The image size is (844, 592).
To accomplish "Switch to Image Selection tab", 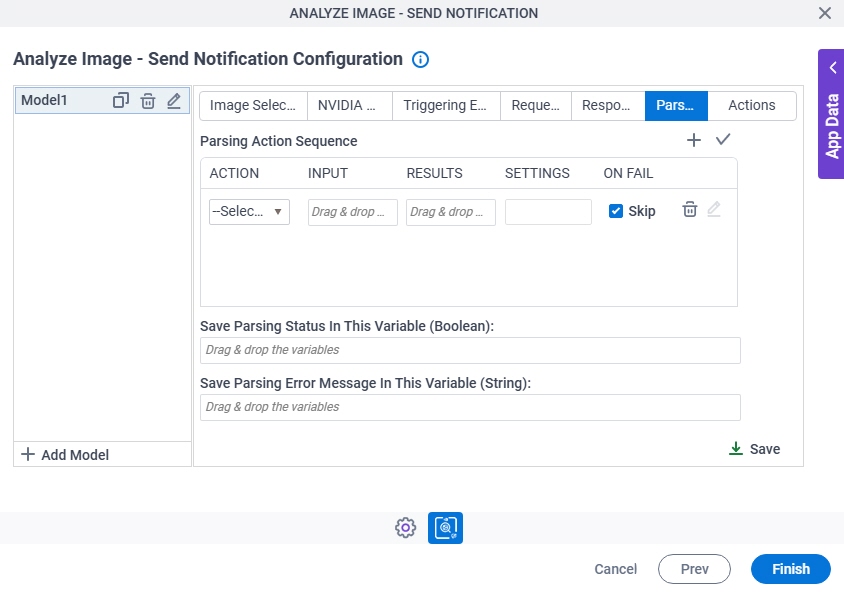I will 253,105.
